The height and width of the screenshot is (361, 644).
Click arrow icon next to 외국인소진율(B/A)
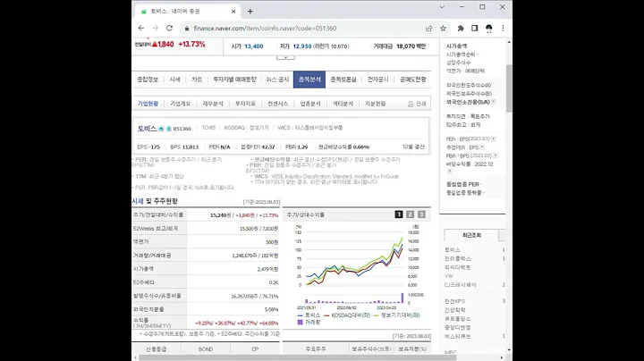pos(493,102)
